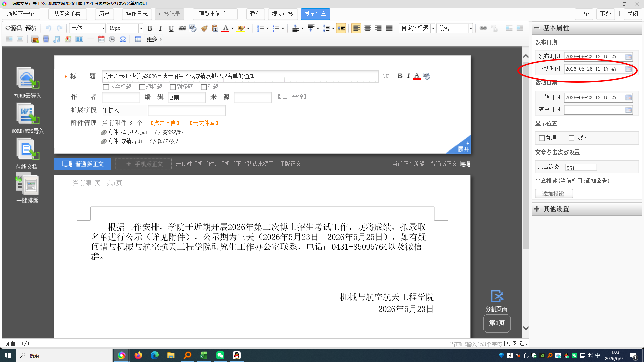644x362 pixels.
Task: Expand the 其他设置 section
Action: [587, 209]
